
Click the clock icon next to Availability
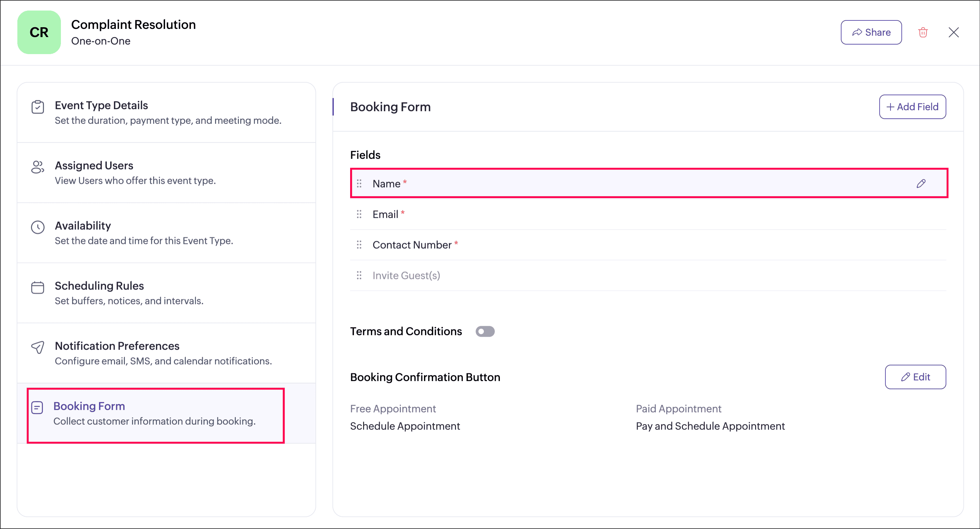[x=38, y=227]
